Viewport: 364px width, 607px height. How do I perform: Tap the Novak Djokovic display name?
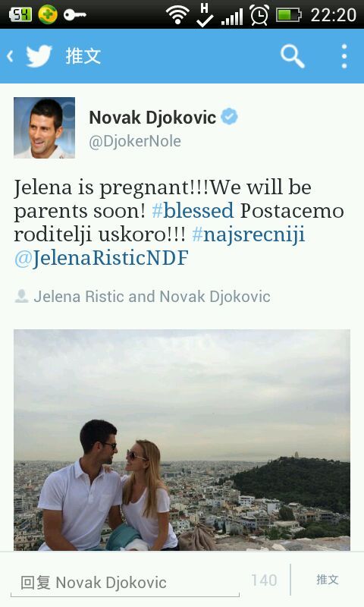click(x=152, y=118)
